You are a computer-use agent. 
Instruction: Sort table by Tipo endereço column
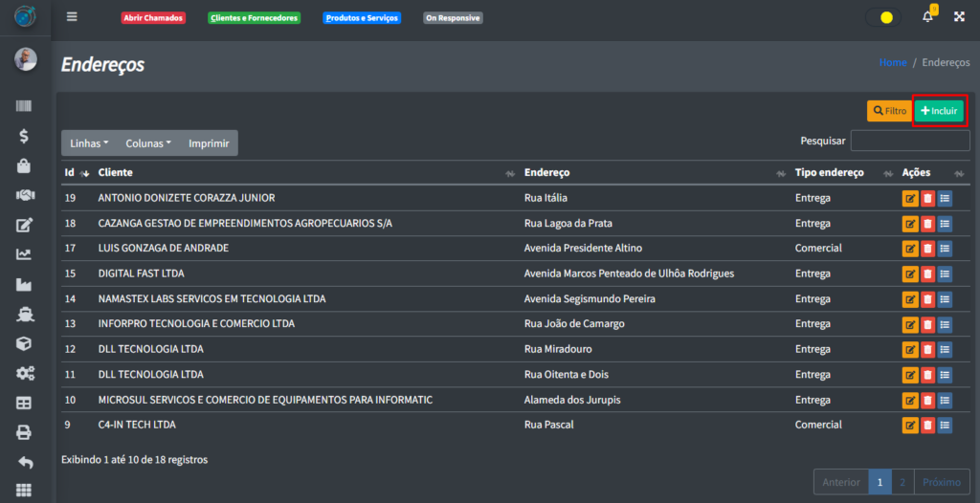(831, 173)
